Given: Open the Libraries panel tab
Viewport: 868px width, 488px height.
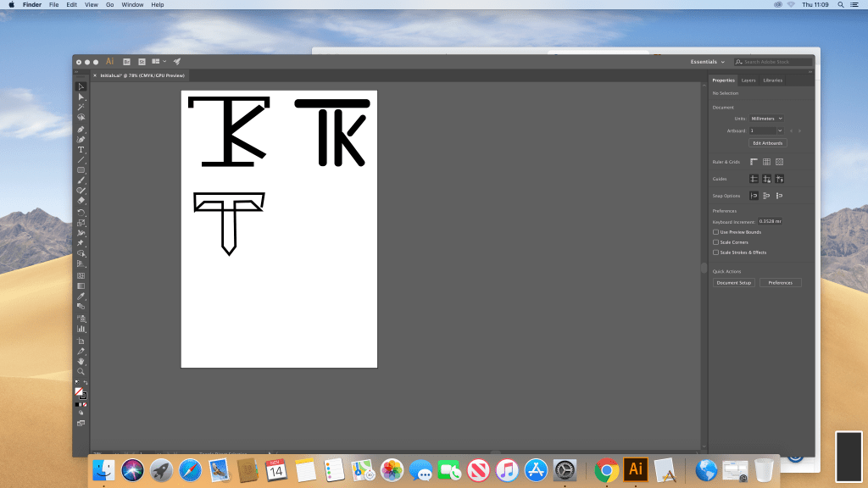Looking at the screenshot, I should click(772, 80).
